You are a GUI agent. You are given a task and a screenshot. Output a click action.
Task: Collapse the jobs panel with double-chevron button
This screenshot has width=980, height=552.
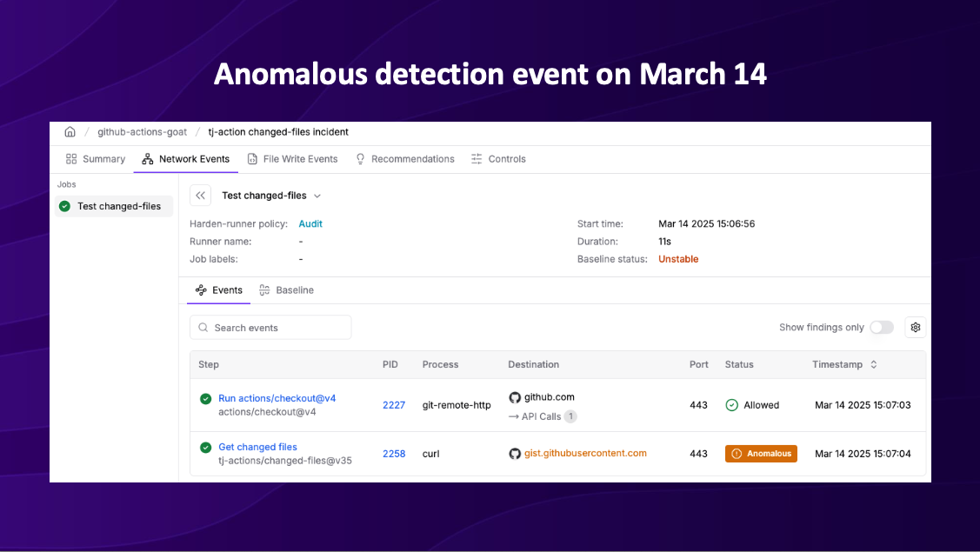(201, 196)
